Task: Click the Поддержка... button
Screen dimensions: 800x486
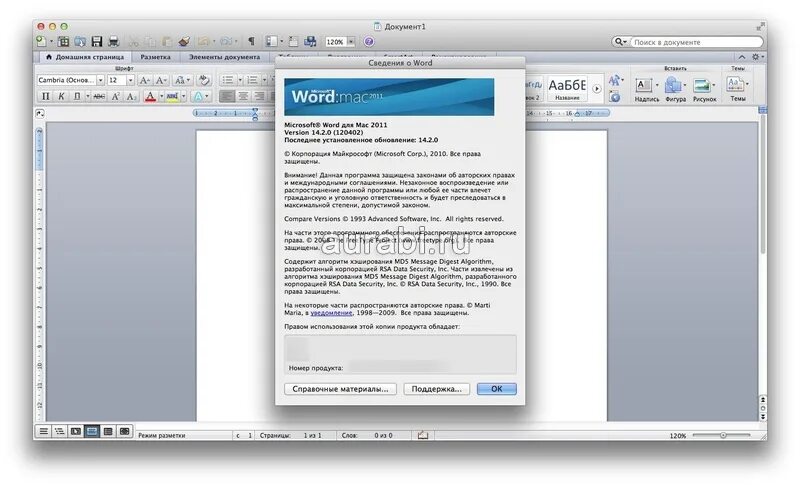Action: coord(436,389)
